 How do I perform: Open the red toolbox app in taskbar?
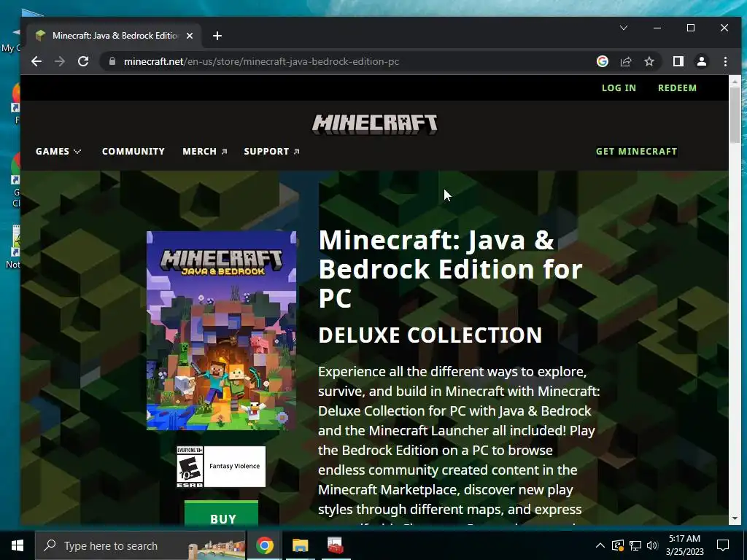tap(336, 545)
